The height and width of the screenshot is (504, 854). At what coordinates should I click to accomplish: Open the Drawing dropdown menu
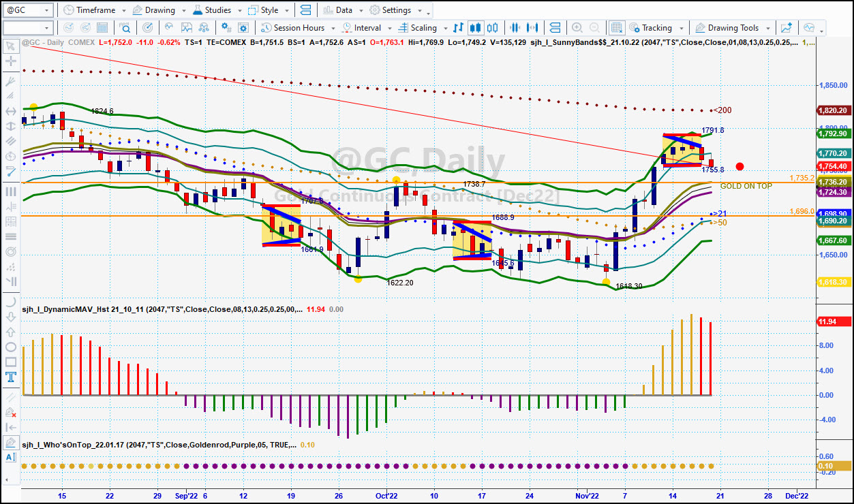point(159,10)
